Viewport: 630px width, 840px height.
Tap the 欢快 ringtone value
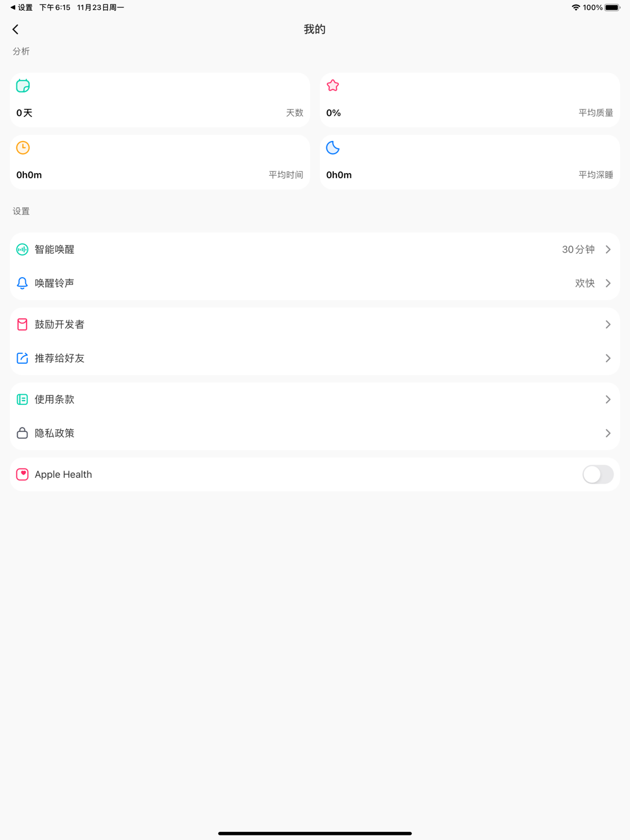click(x=585, y=283)
